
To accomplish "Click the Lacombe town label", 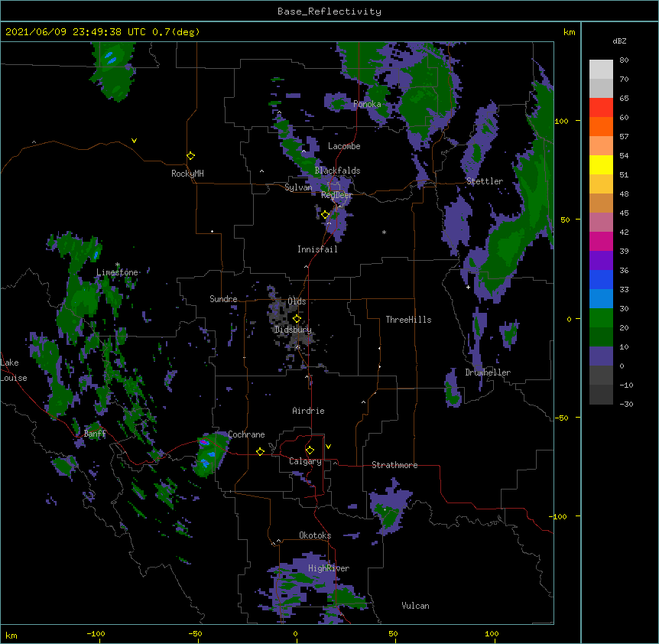I will click(x=344, y=146).
